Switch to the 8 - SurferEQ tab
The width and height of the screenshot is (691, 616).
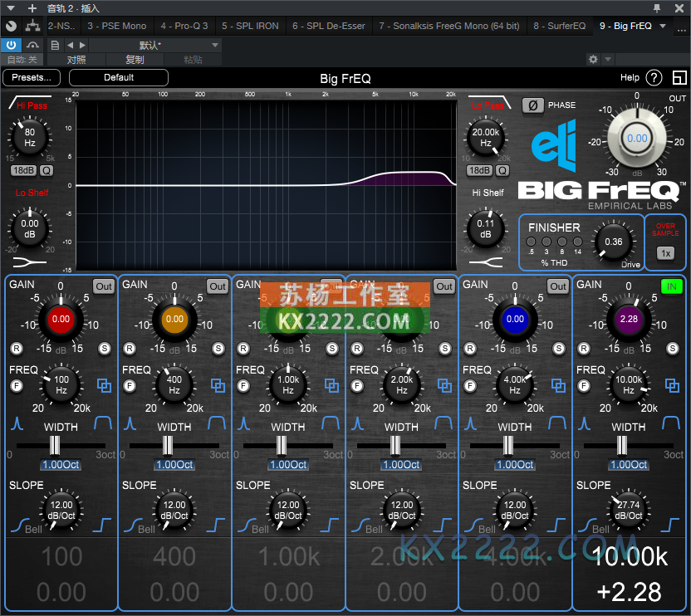click(x=560, y=26)
